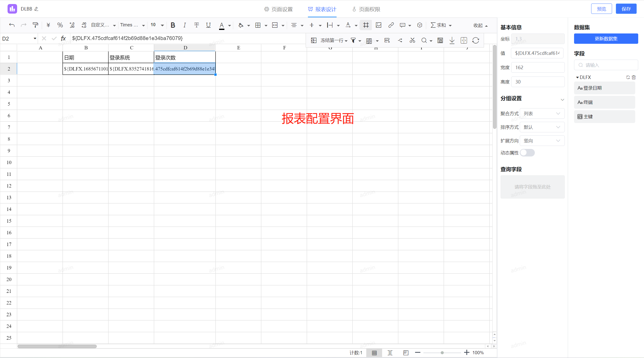Toggle strikethrough formatting
The image size is (644, 358).
(x=196, y=25)
